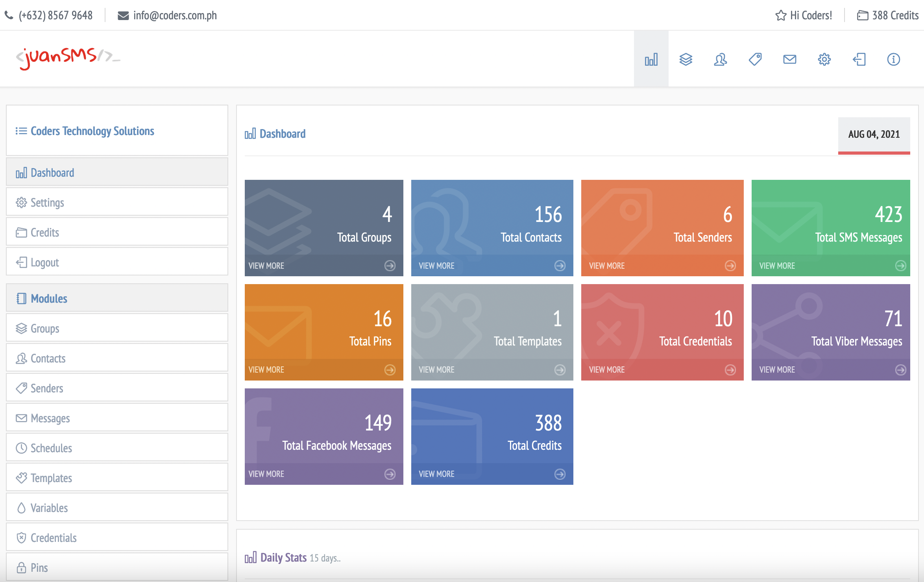This screenshot has height=582, width=924.
Task: Click arrow icon on Total Credits card
Action: pos(560,474)
